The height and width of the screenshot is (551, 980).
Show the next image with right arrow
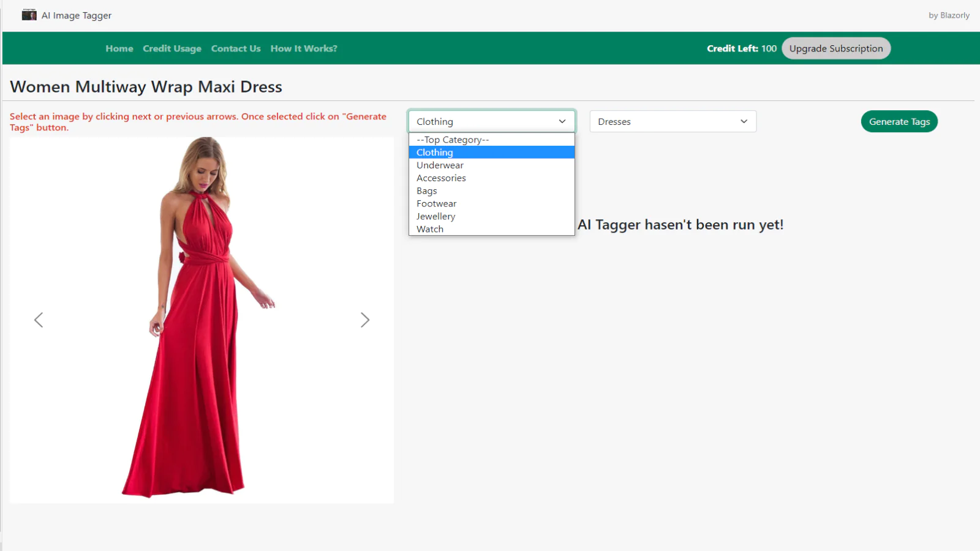point(365,320)
